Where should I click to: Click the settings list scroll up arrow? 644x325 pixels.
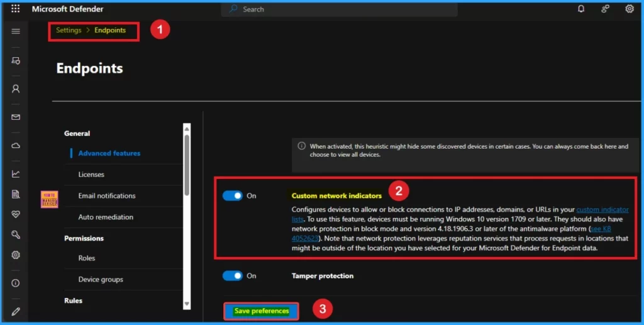coord(187,128)
